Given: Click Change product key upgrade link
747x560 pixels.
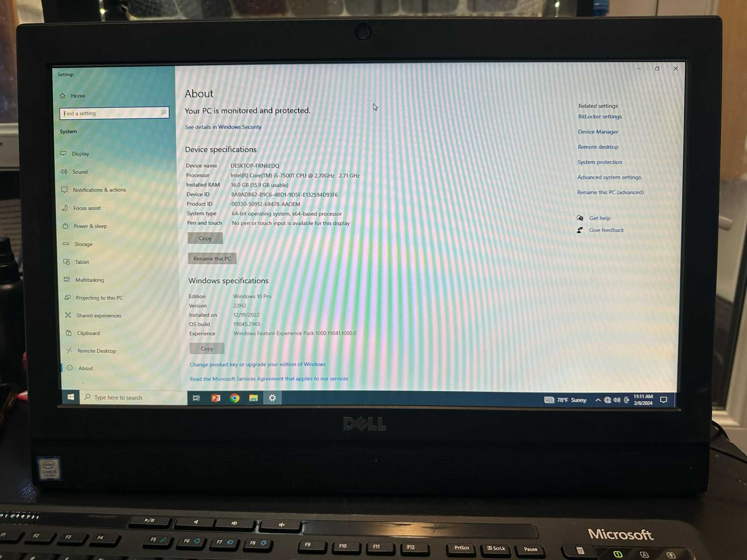Looking at the screenshot, I should pyautogui.click(x=257, y=363).
